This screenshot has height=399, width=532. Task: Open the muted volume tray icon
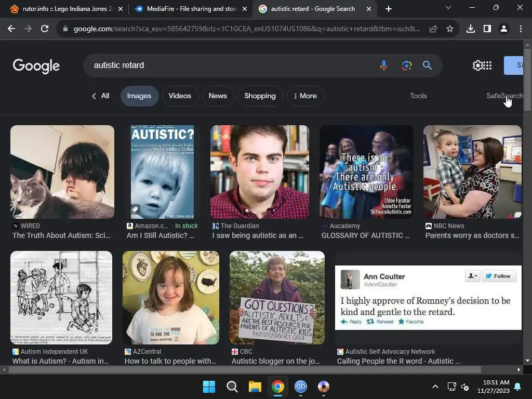click(465, 387)
